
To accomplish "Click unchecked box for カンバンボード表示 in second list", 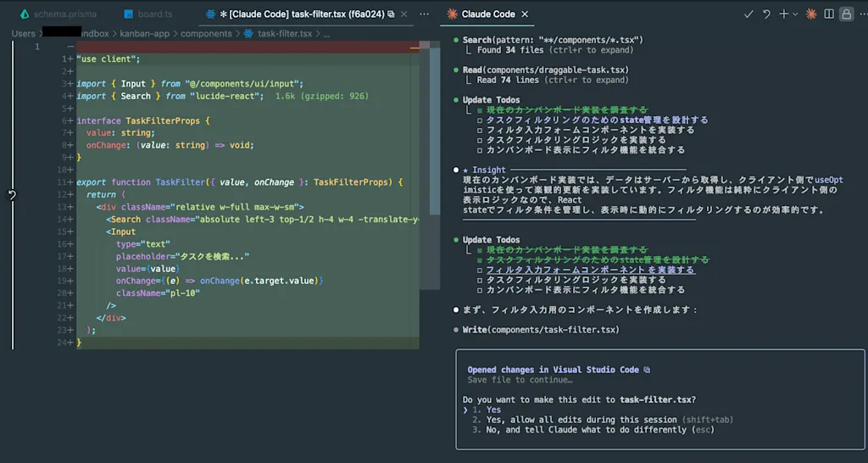I will [480, 290].
